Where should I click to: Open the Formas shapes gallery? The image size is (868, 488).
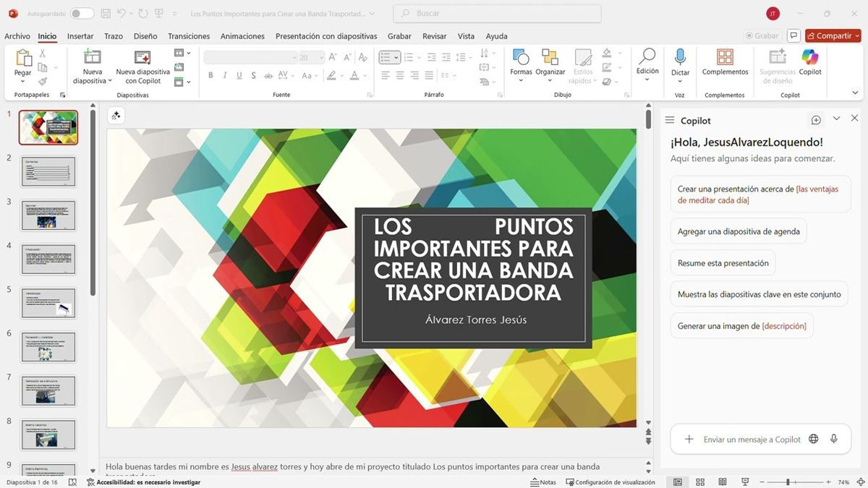(x=520, y=59)
